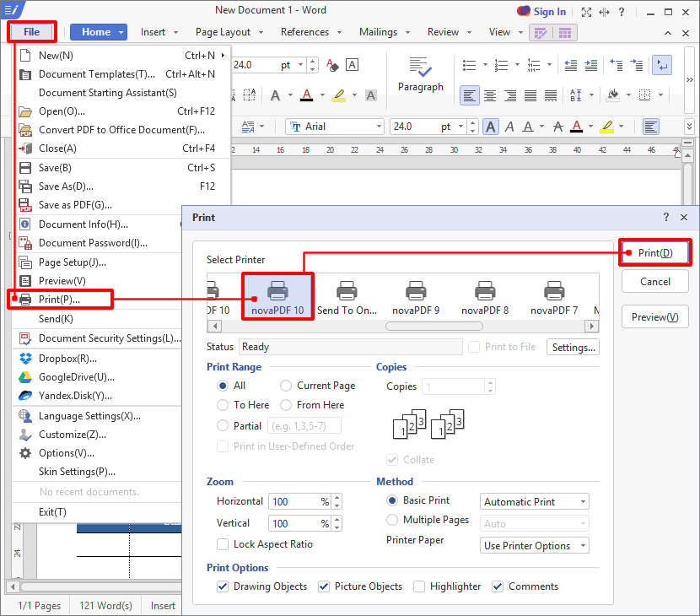Expand the Insert menu arrow
The width and height of the screenshot is (700, 616).
pyautogui.click(x=176, y=32)
